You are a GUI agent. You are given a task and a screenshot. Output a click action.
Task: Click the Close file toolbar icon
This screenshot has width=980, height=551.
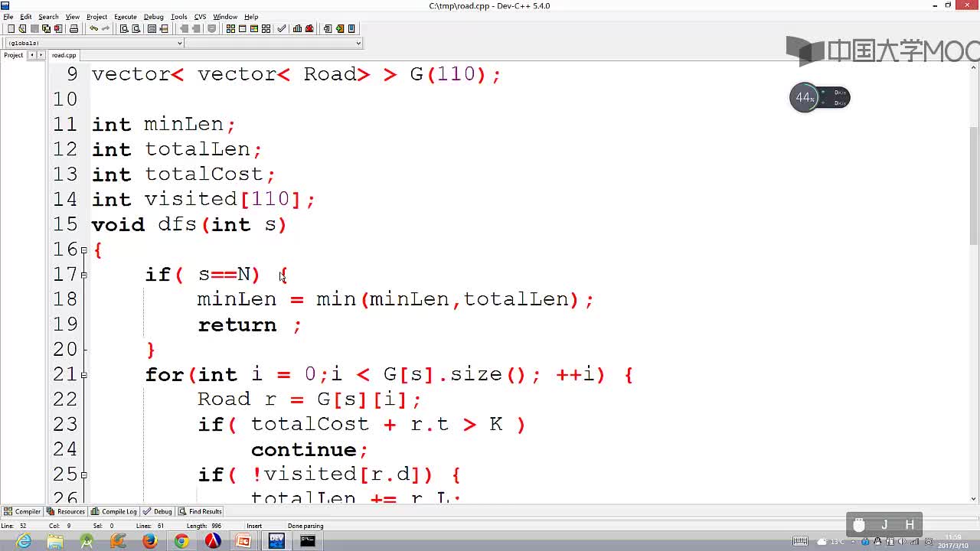58,29
